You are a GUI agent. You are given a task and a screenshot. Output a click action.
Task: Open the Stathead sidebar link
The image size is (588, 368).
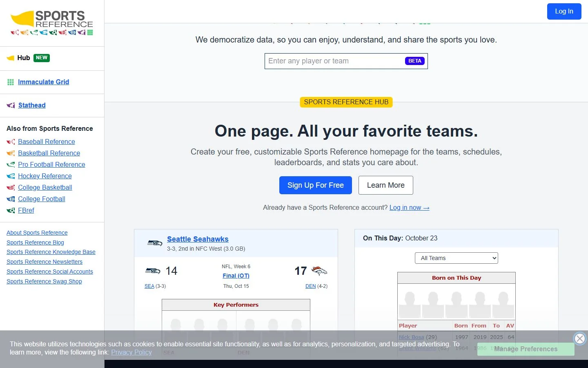[x=32, y=105]
